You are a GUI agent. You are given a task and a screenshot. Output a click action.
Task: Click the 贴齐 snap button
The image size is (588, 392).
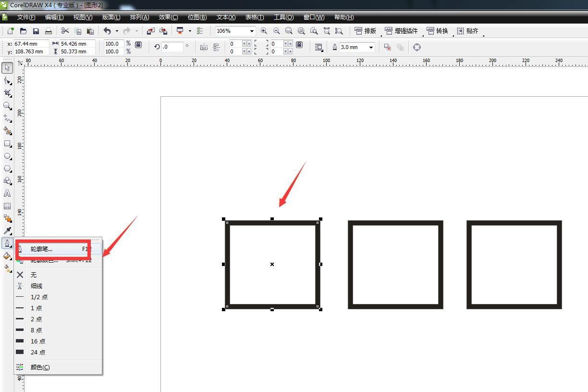[x=467, y=31]
